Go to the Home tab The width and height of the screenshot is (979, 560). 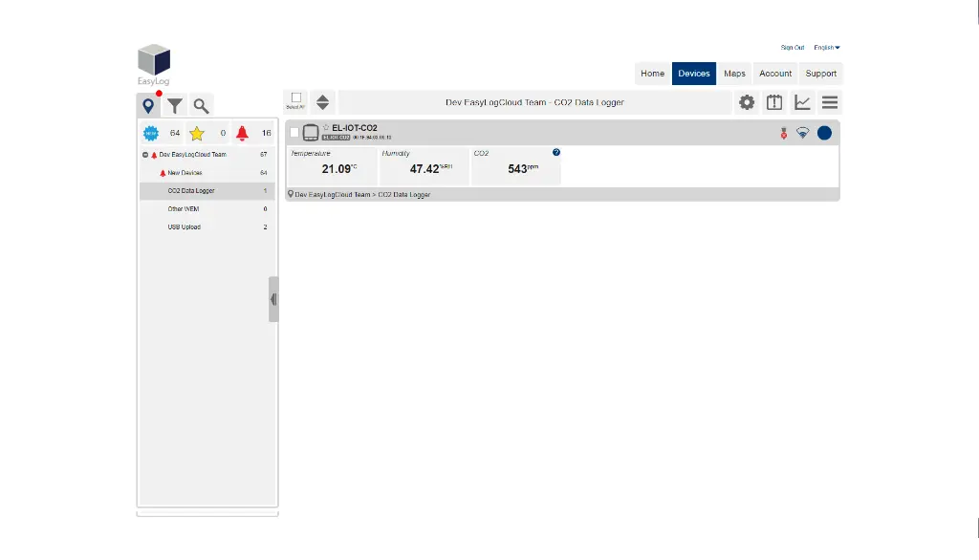(652, 74)
